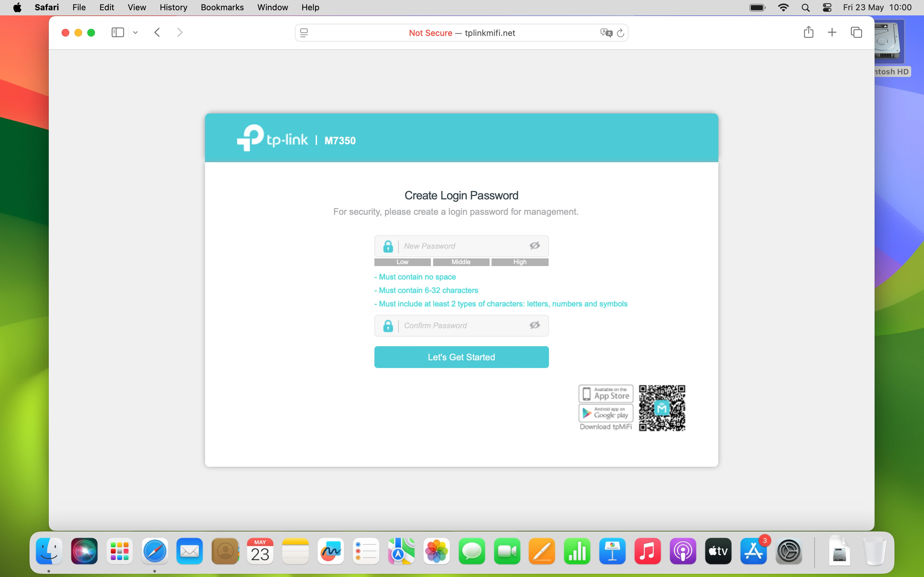The width and height of the screenshot is (924, 577).
Task: Click the back navigation arrow
Action: pos(157,32)
